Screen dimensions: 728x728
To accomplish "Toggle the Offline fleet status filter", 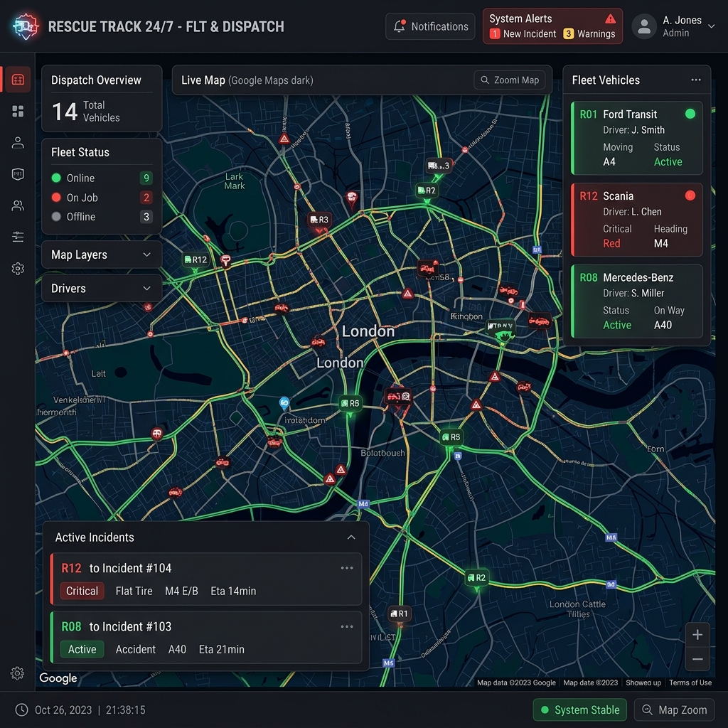I will (x=102, y=217).
